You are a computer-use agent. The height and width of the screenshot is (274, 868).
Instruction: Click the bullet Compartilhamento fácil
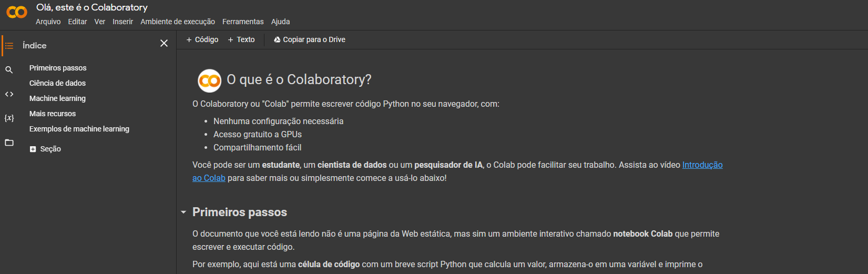[257, 148]
